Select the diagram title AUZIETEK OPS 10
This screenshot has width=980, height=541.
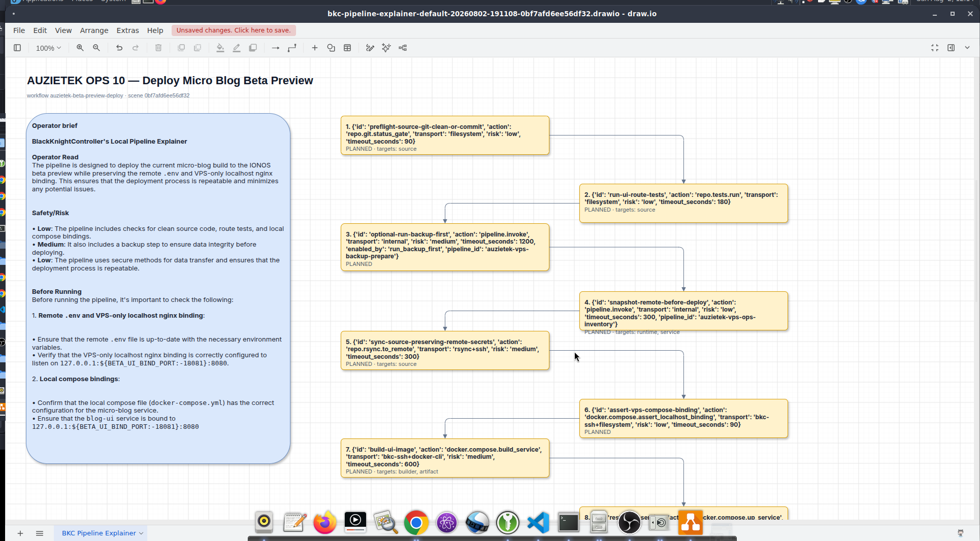(x=170, y=81)
